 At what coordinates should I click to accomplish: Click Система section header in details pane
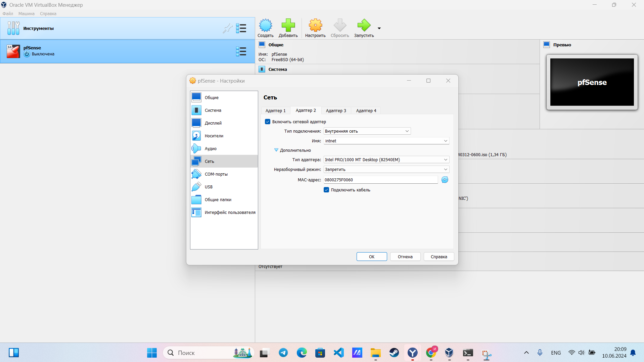point(278,69)
